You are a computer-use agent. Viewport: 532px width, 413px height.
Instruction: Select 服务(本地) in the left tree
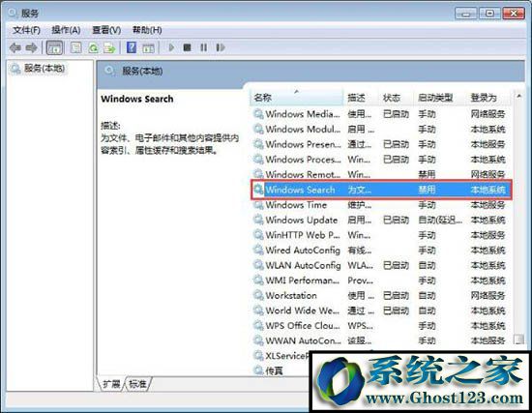pyautogui.click(x=39, y=69)
